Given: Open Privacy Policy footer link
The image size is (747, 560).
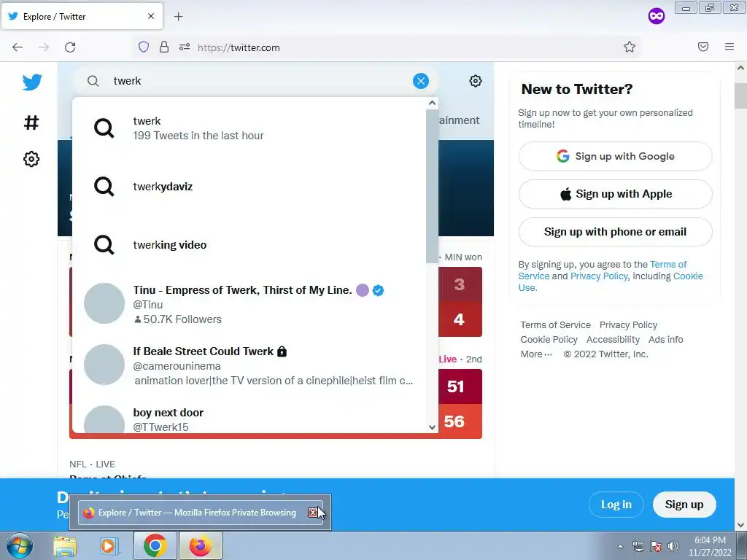Looking at the screenshot, I should tap(628, 324).
